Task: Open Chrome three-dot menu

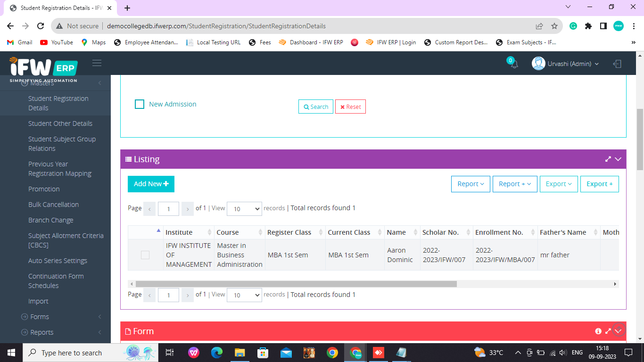Action: [634, 26]
